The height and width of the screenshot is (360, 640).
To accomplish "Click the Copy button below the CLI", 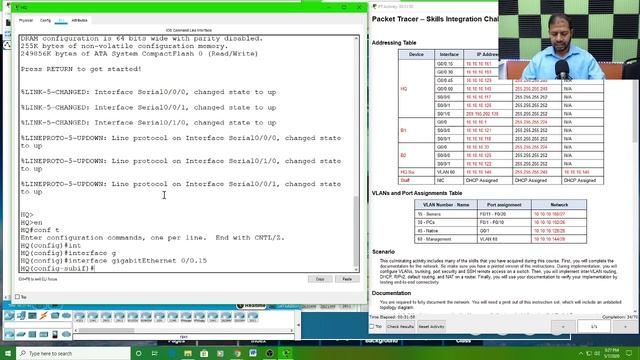I will coord(320,279).
